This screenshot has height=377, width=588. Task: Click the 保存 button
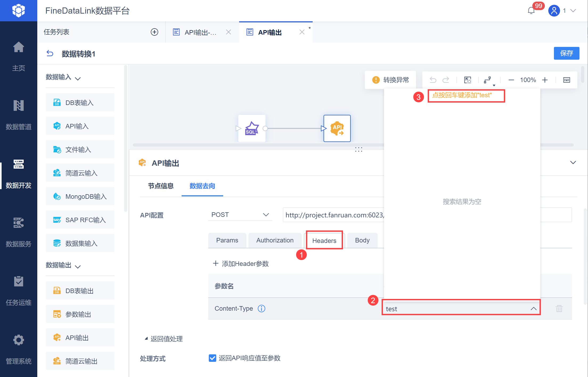coord(566,53)
